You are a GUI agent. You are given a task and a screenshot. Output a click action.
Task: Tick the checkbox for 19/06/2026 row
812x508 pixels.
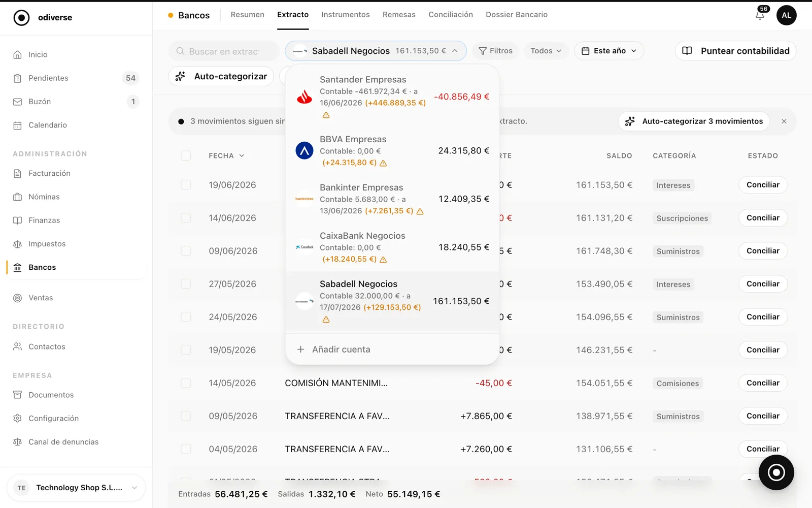[186, 185]
